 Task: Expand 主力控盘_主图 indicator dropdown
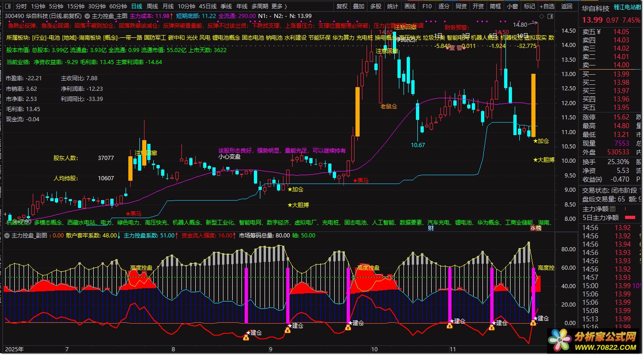pyautogui.click(x=87, y=16)
